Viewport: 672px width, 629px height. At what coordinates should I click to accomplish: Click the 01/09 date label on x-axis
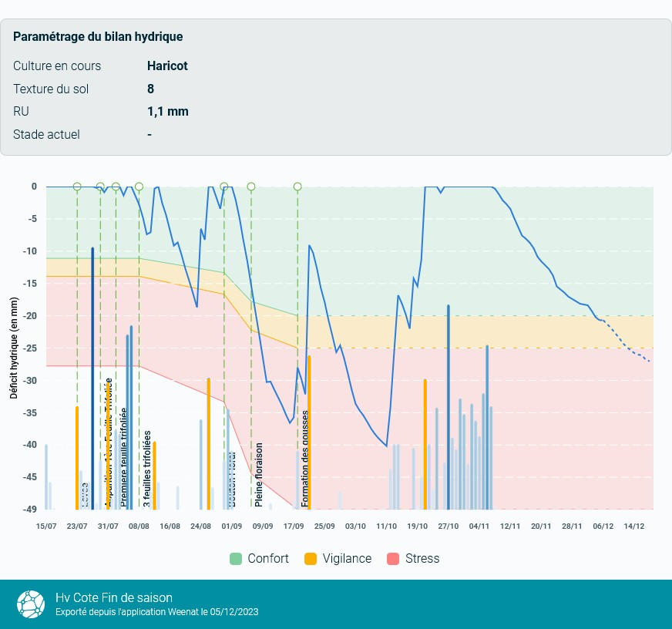click(x=231, y=526)
